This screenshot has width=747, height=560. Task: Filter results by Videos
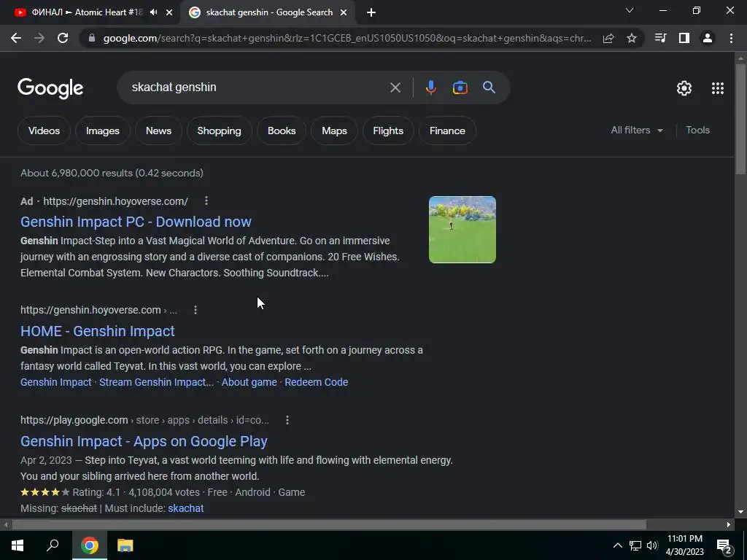coord(44,131)
